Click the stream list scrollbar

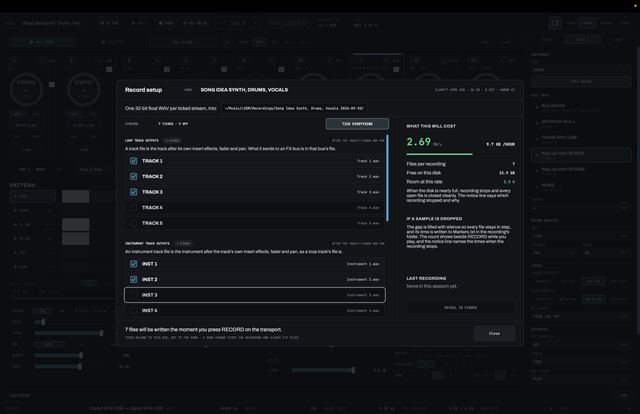click(387, 178)
